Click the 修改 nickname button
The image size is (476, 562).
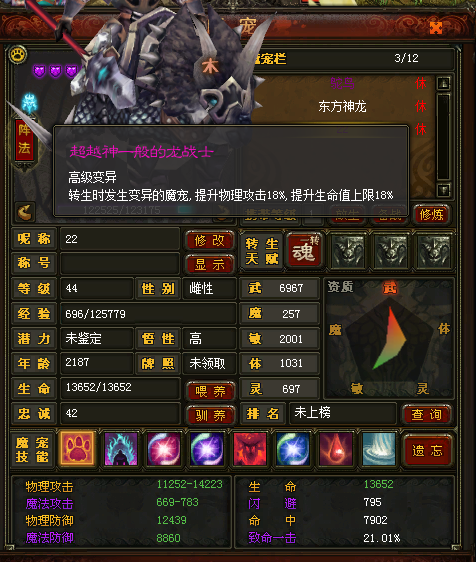[x=210, y=240]
